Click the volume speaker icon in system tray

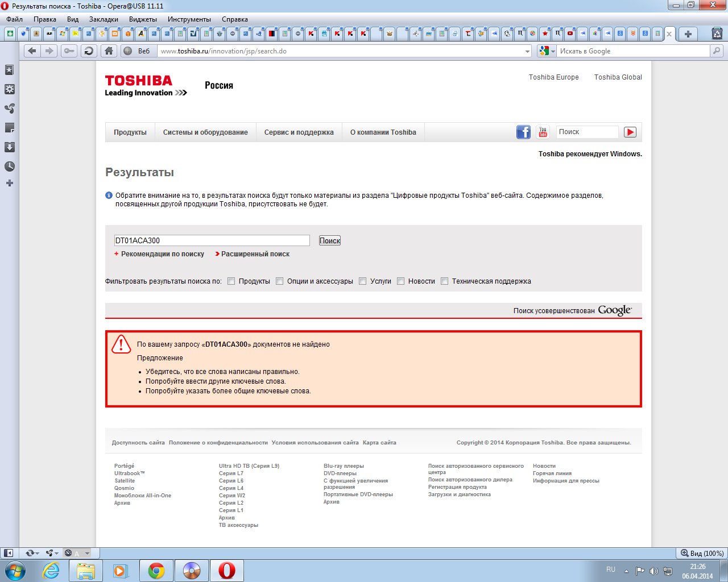(x=653, y=571)
